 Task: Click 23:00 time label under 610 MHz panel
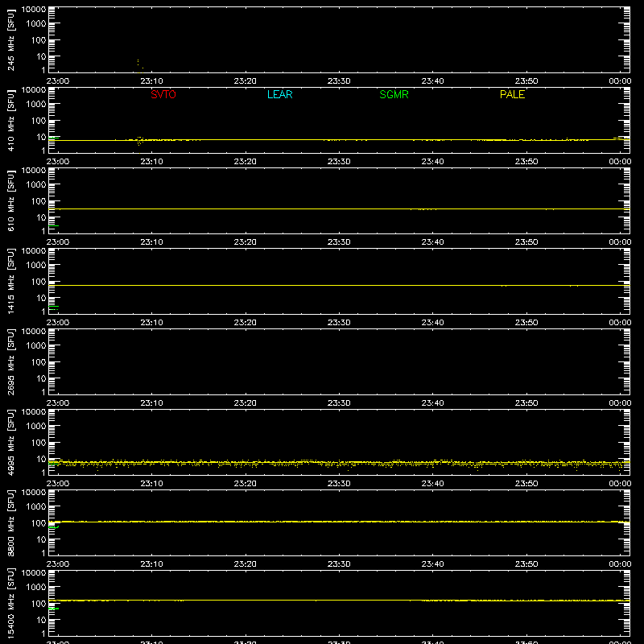click(57, 242)
